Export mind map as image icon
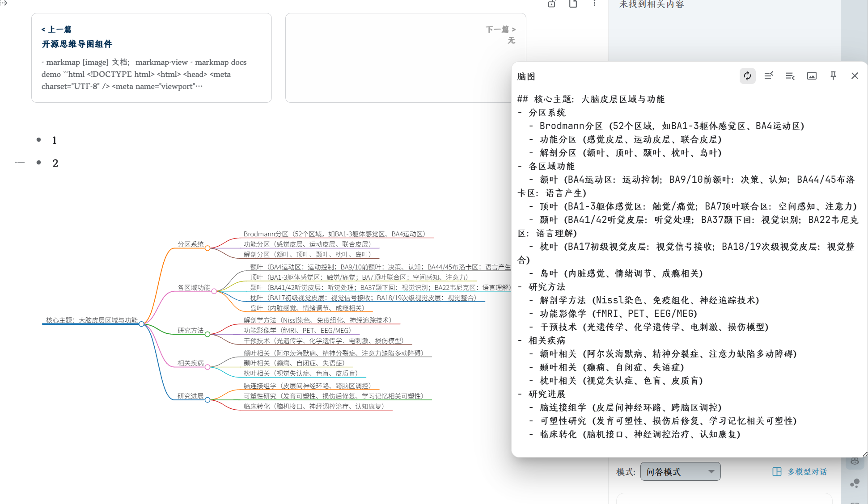 (812, 76)
